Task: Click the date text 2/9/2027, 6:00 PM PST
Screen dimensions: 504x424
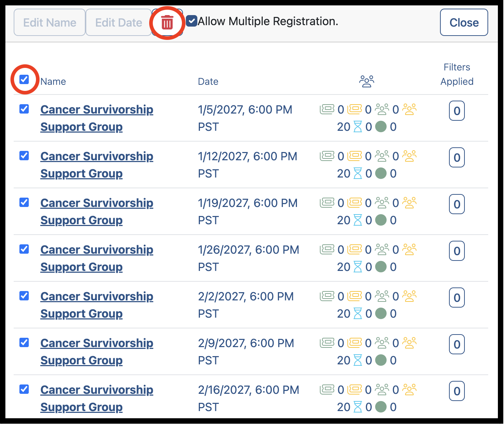Action: [x=246, y=352]
